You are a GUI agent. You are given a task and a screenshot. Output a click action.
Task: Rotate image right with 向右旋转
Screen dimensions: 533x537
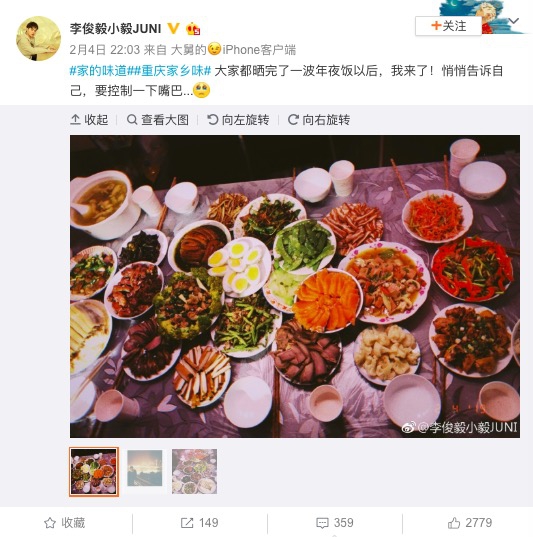tap(319, 120)
